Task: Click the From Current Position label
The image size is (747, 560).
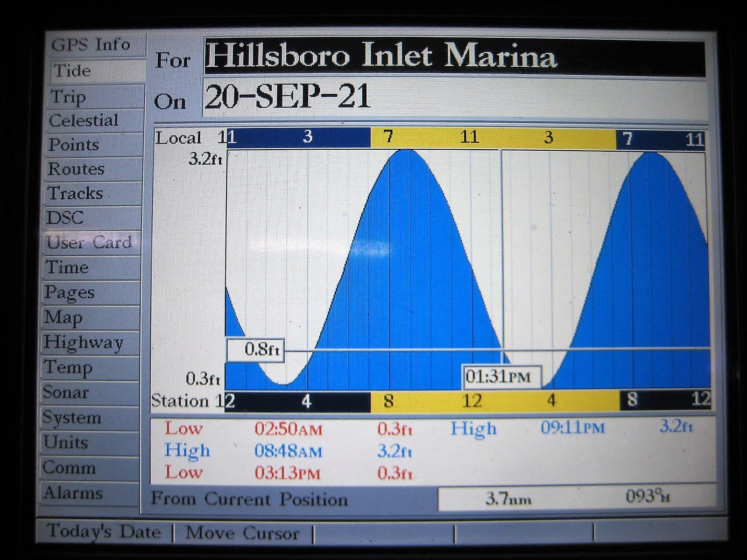Action: [249, 499]
